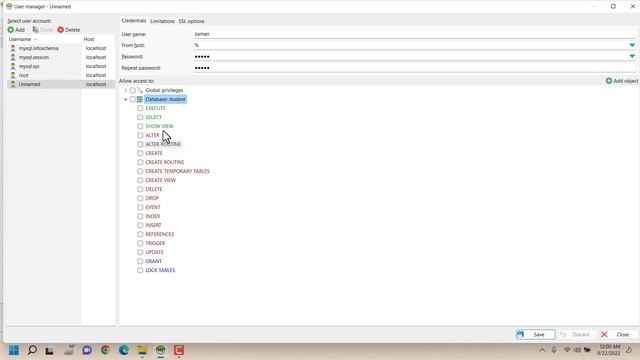The height and width of the screenshot is (360, 640).
Task: Tick the DELETE privilege checkbox
Action: click(x=140, y=189)
